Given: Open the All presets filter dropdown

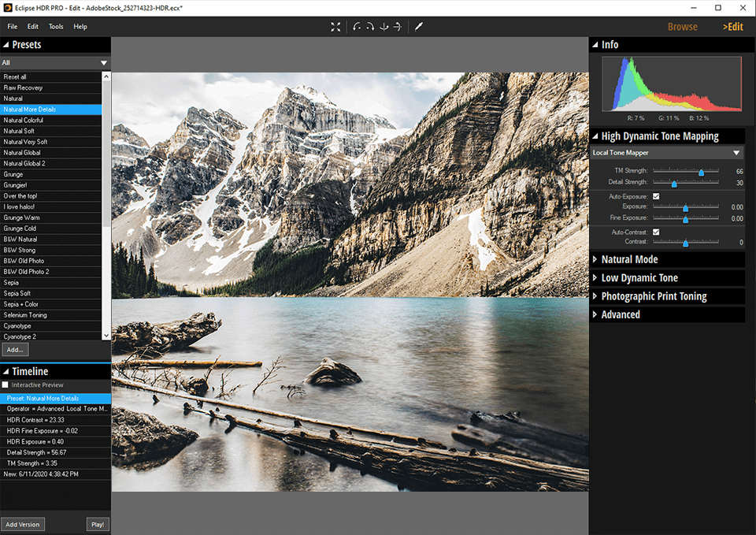Looking at the screenshot, I should click(x=103, y=61).
